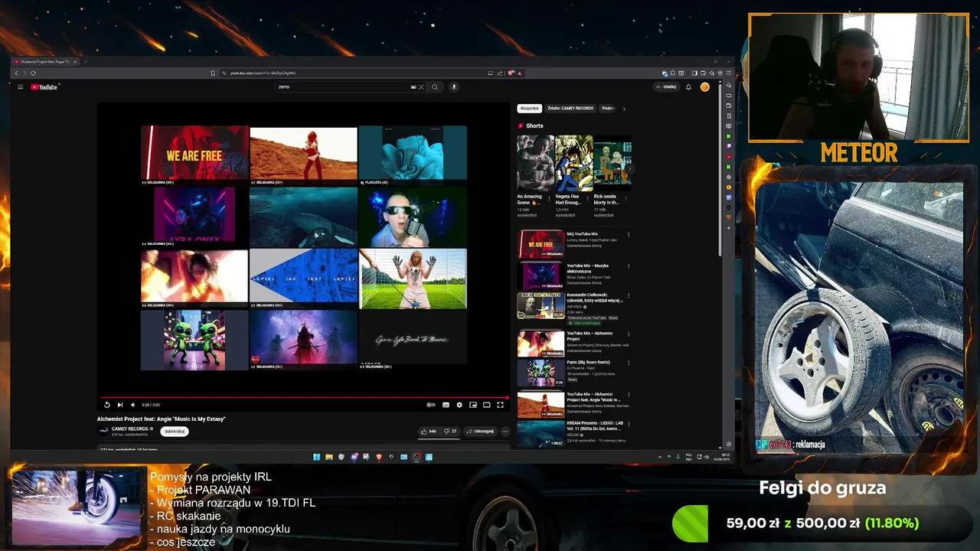Viewport: 980px width, 551px height.
Task: Select the Wszystkie filter chip
Action: click(529, 109)
